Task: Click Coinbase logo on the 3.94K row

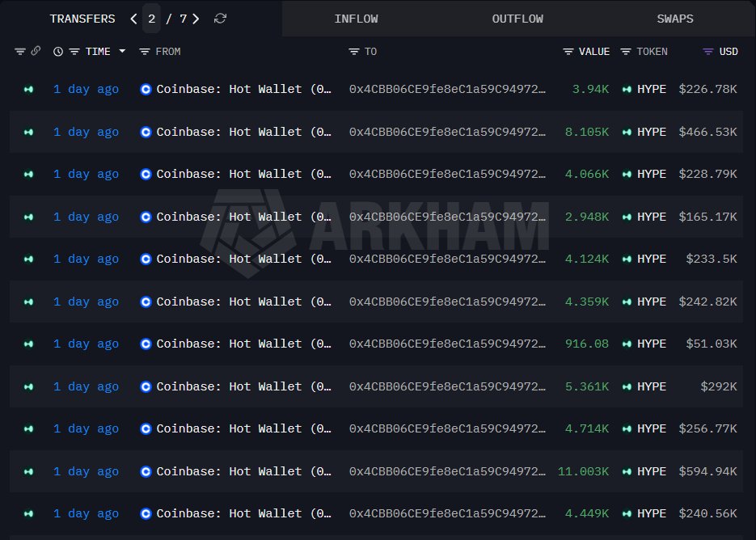Action: point(146,89)
